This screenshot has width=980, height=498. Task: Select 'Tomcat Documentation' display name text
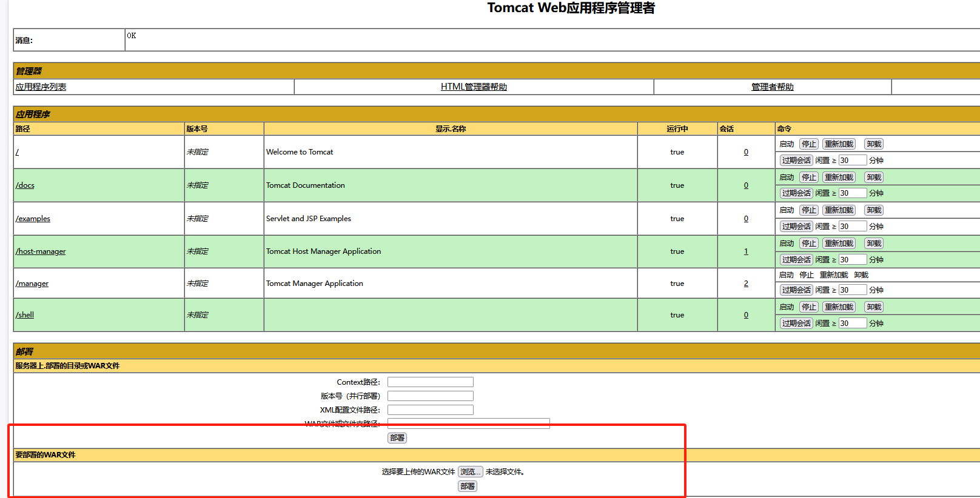click(305, 185)
